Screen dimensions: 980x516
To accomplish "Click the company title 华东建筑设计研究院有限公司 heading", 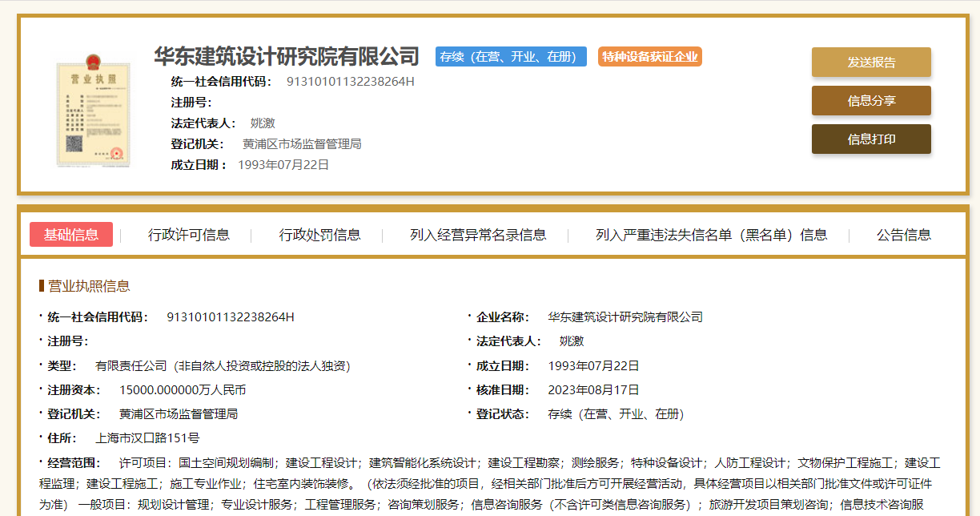I will pos(287,57).
